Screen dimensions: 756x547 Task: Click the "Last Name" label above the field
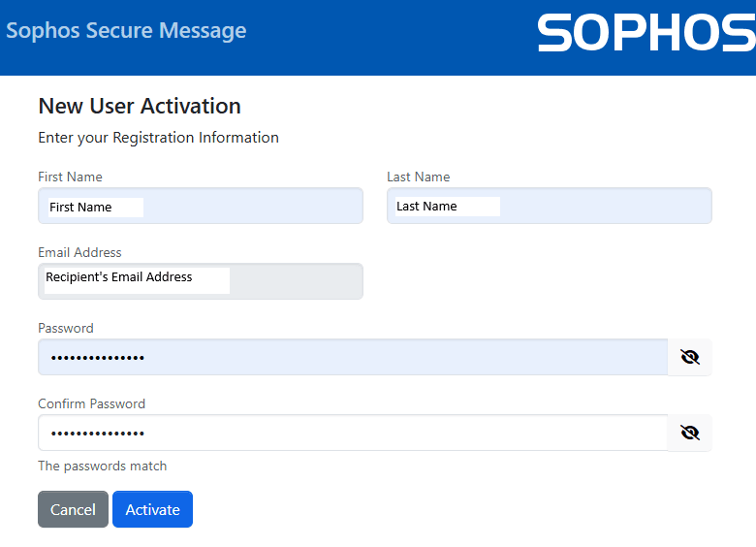click(418, 177)
